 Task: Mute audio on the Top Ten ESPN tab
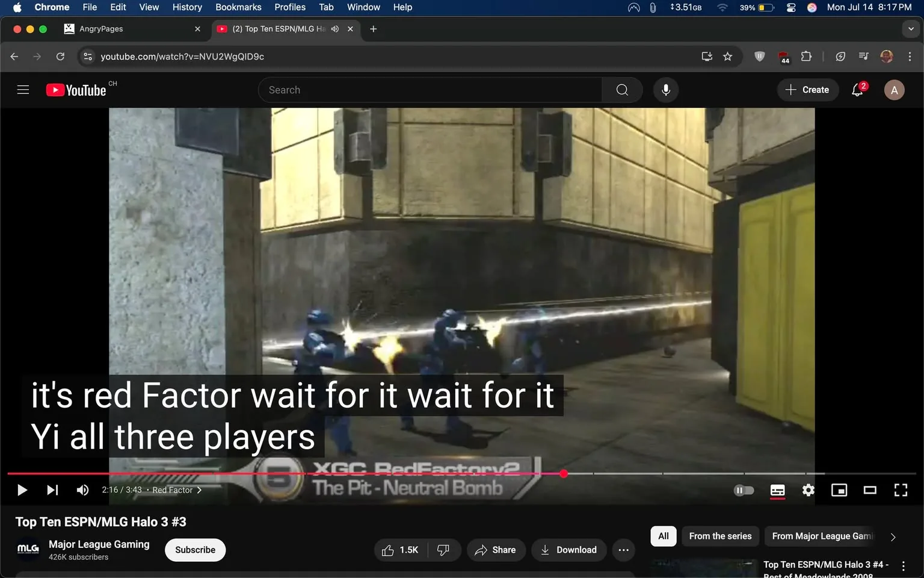(334, 28)
